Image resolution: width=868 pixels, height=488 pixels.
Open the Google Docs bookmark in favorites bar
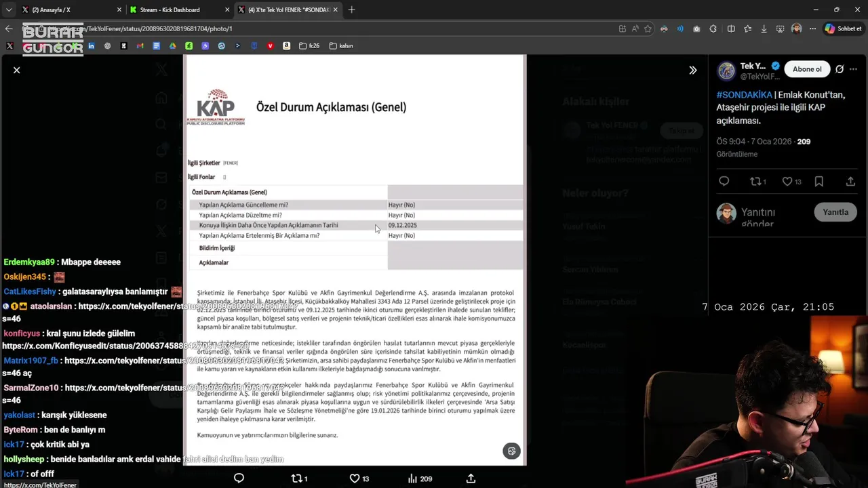coord(156,46)
